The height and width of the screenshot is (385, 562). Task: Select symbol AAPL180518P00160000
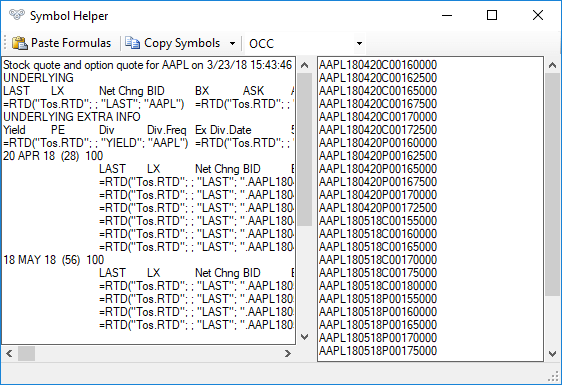tap(378, 312)
